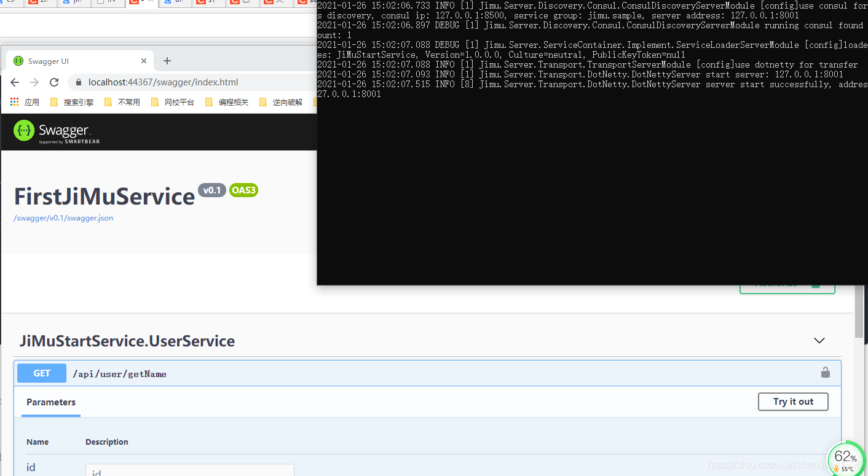Image resolution: width=868 pixels, height=476 pixels.
Task: Select the Swagger UI browser tab
Action: point(80,61)
